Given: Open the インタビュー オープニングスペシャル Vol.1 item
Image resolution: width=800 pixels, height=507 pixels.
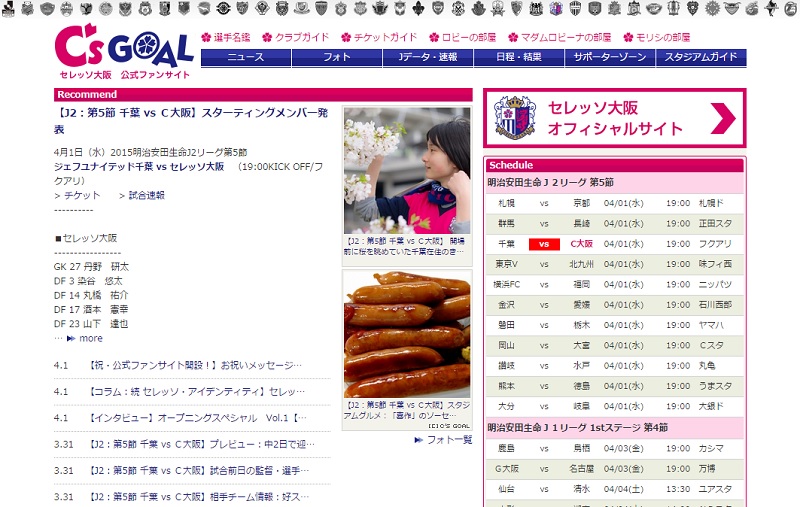Looking at the screenshot, I should point(198,418).
